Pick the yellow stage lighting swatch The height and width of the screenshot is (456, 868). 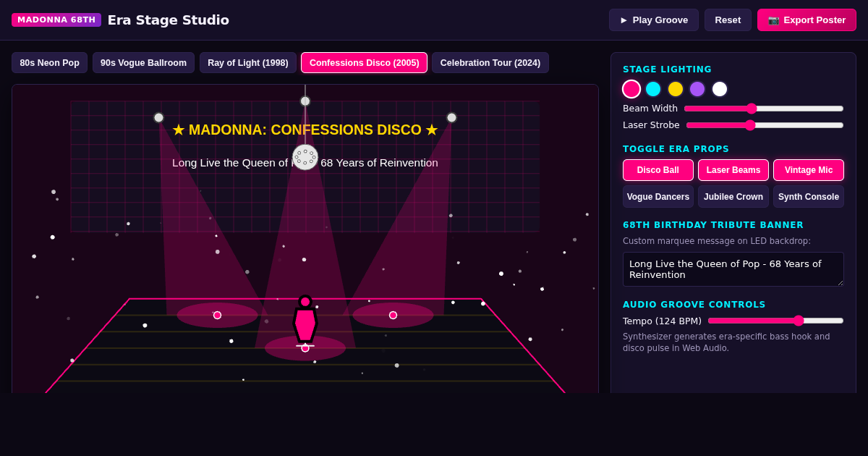tap(676, 89)
